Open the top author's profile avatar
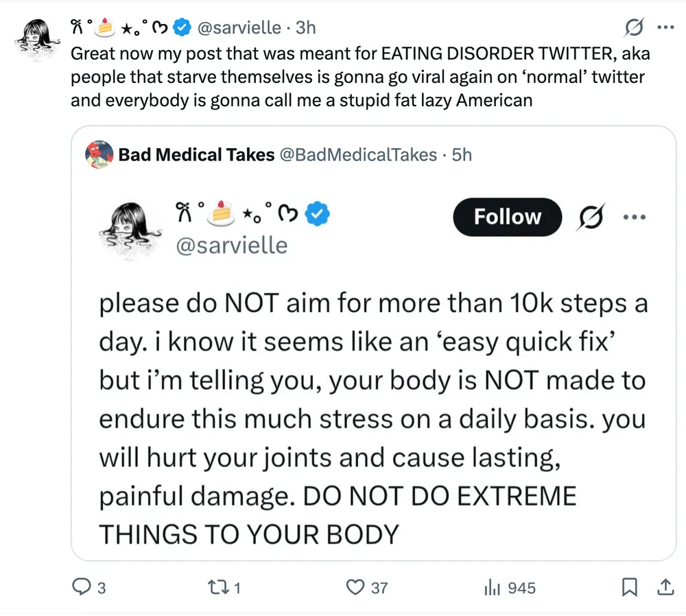Viewport: 686px width, 616px height. point(35,40)
